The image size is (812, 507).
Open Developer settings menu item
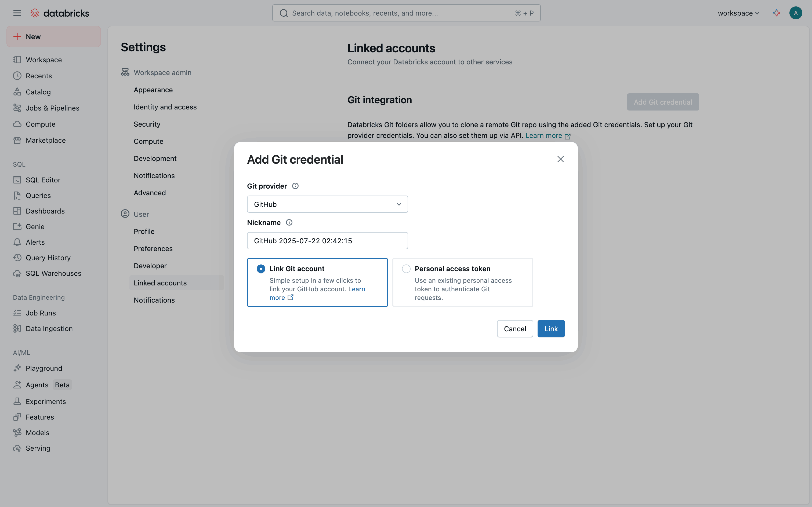[150, 266]
